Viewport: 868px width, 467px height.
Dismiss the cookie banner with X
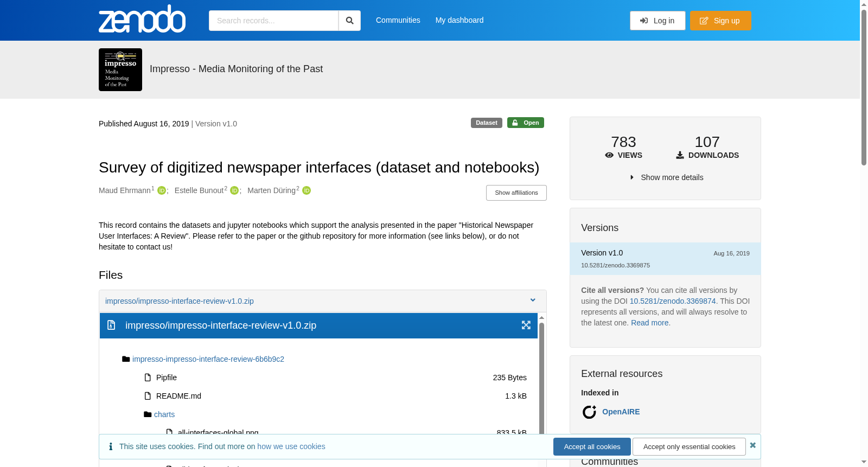(x=752, y=445)
